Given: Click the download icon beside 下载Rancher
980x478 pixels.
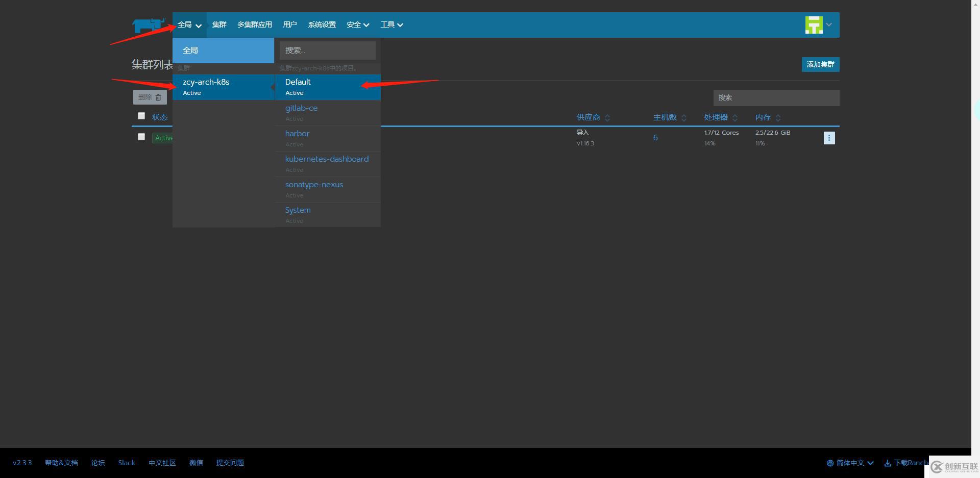Looking at the screenshot, I should coord(888,463).
